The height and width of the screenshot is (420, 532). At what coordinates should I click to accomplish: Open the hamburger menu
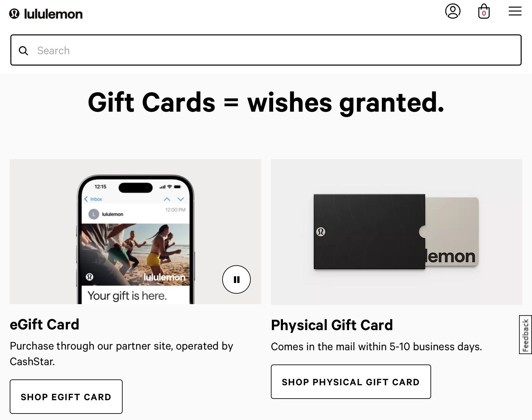pyautogui.click(x=515, y=11)
